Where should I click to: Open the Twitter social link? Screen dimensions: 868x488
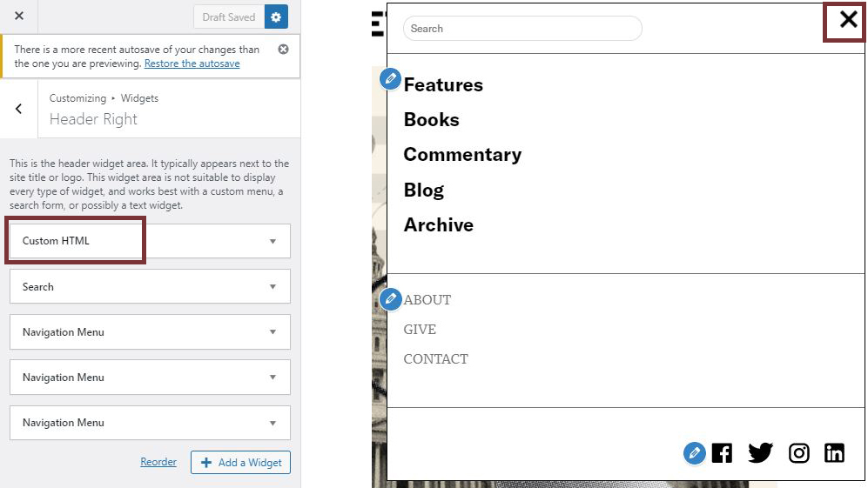[x=760, y=453]
